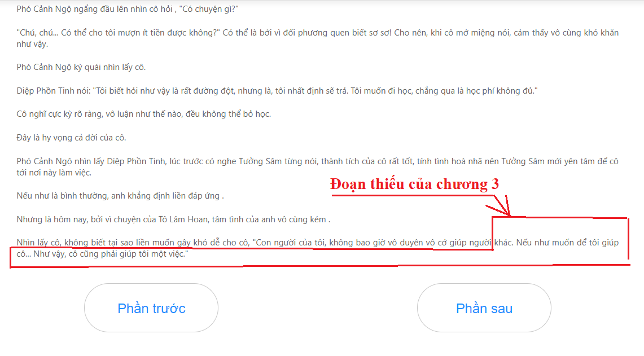This screenshot has height=356, width=644.
Task: Go to previous part with Phần trước
Action: [151, 308]
